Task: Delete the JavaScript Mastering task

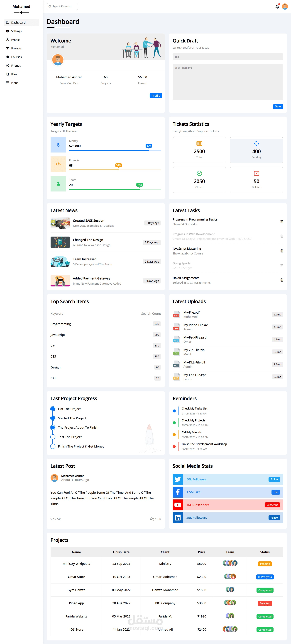Action: coord(282,251)
